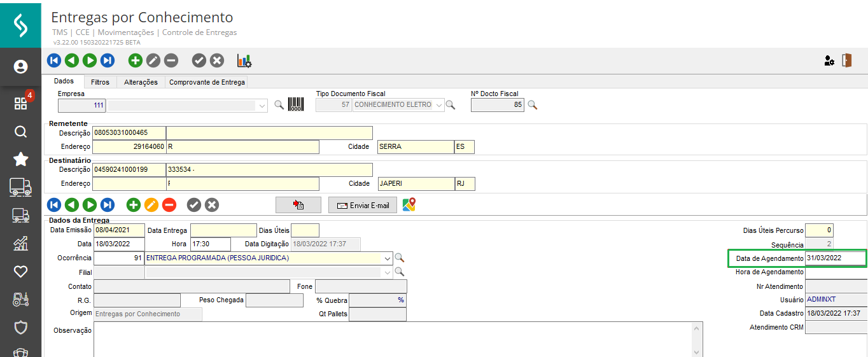Open the map location icon
Viewport: 868px width, 357px height.
409,204
